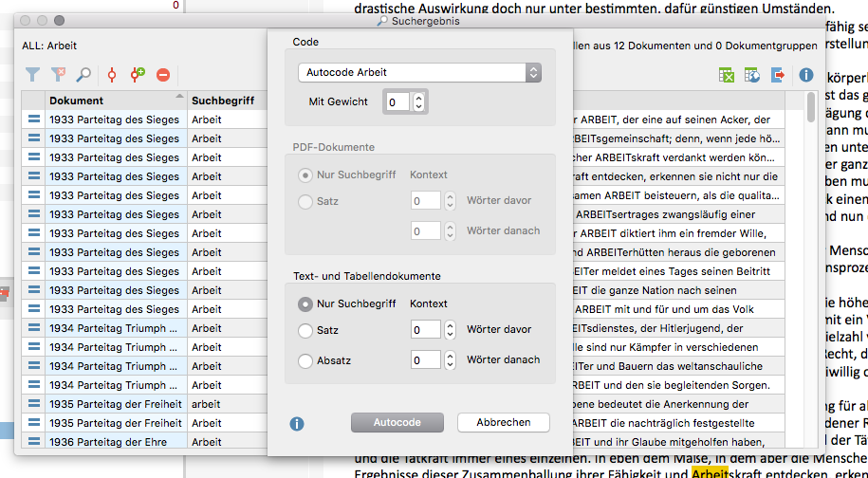
Task: Click the filter funnel icon in the toolbar
Action: coord(33,74)
